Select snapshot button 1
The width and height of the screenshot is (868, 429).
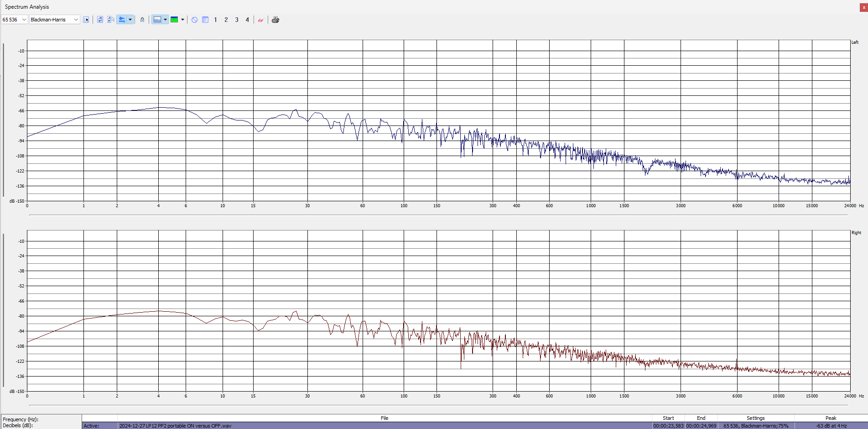coord(215,20)
